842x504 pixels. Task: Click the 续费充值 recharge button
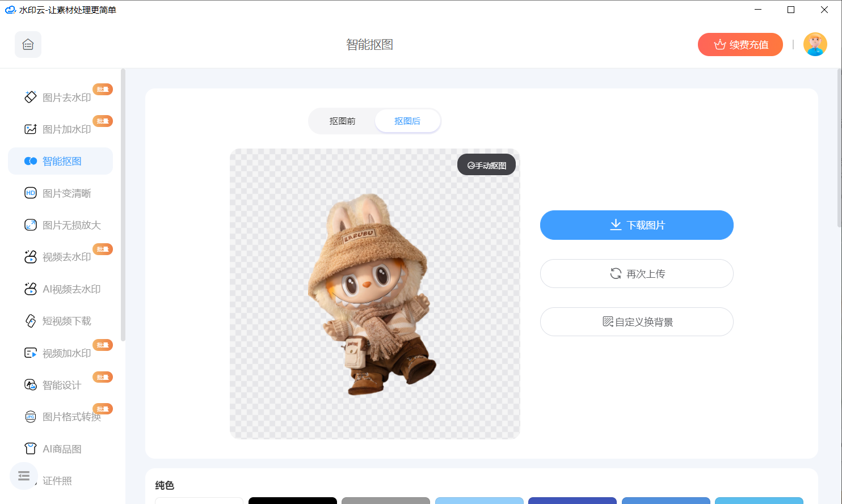click(740, 44)
